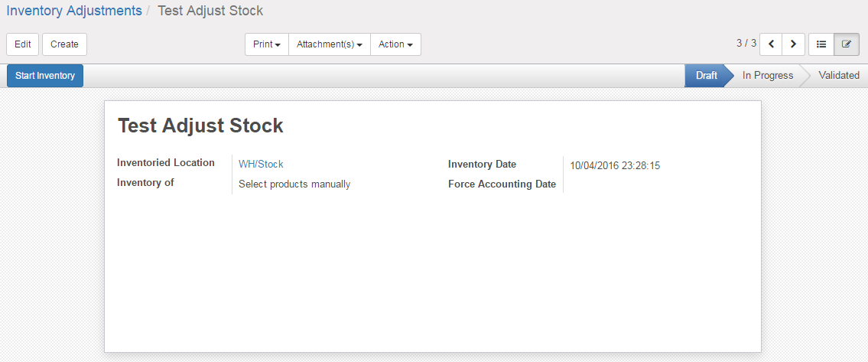Go to the previous record arrow
The image size is (868, 362).
771,44
